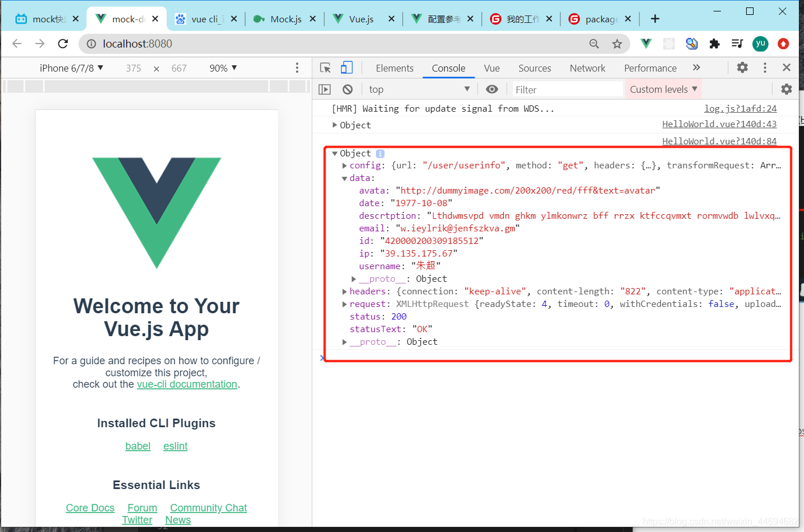Image resolution: width=804 pixels, height=532 pixels.
Task: Toggle the device toolbar icon
Action: pyautogui.click(x=347, y=68)
